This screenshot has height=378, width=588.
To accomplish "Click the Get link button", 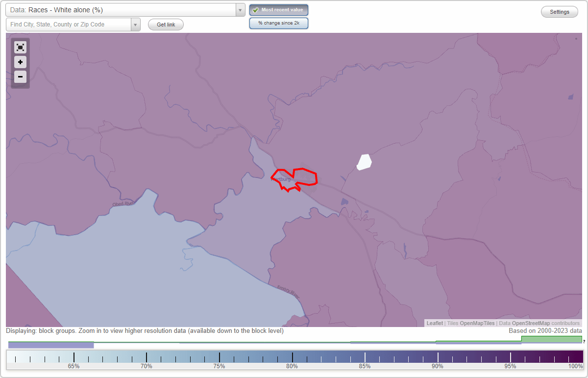I will [x=166, y=24].
